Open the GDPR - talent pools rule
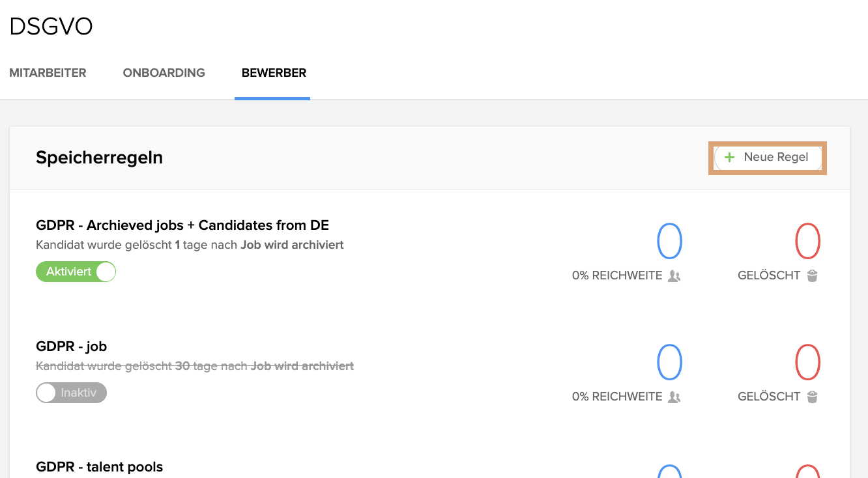The width and height of the screenshot is (868, 478). 100,467
